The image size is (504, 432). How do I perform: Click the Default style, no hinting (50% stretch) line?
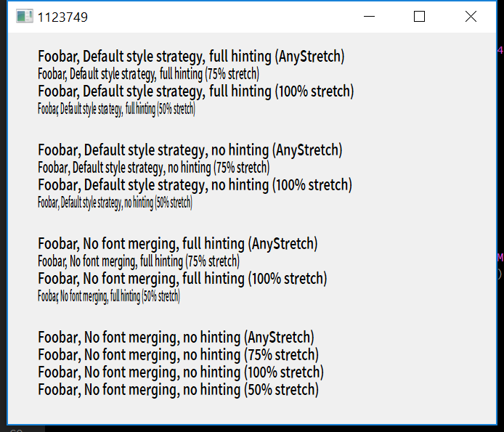(115, 203)
